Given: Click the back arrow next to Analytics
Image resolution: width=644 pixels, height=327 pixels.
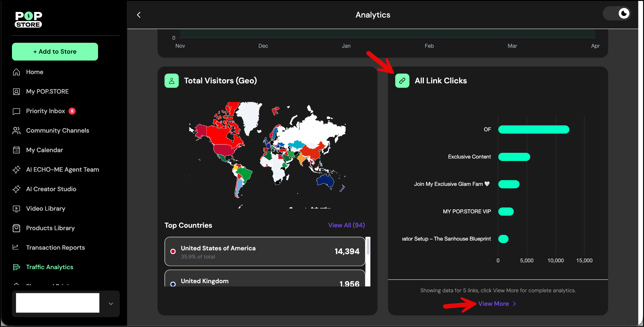Looking at the screenshot, I should 139,15.
